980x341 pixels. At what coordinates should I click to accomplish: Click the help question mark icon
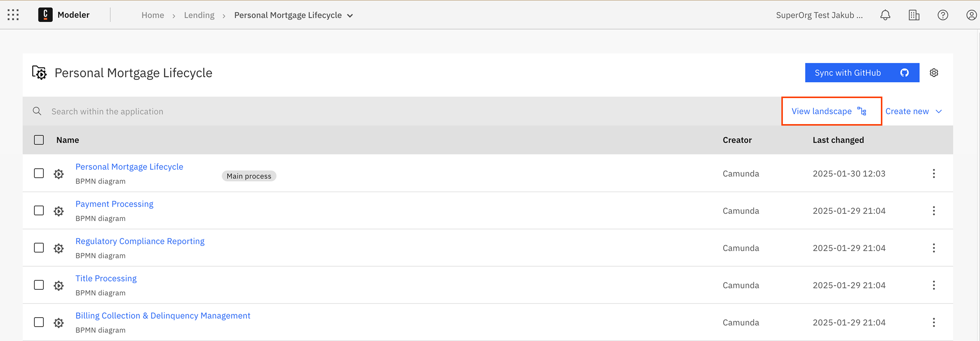(x=943, y=15)
